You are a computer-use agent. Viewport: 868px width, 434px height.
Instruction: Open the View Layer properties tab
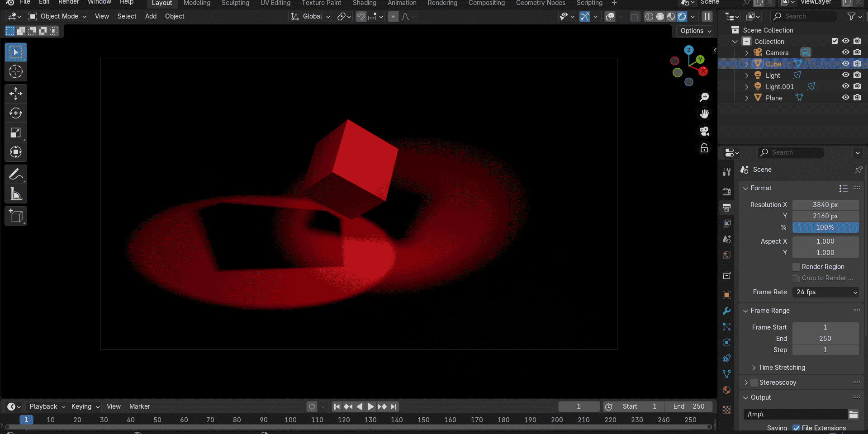click(x=726, y=223)
